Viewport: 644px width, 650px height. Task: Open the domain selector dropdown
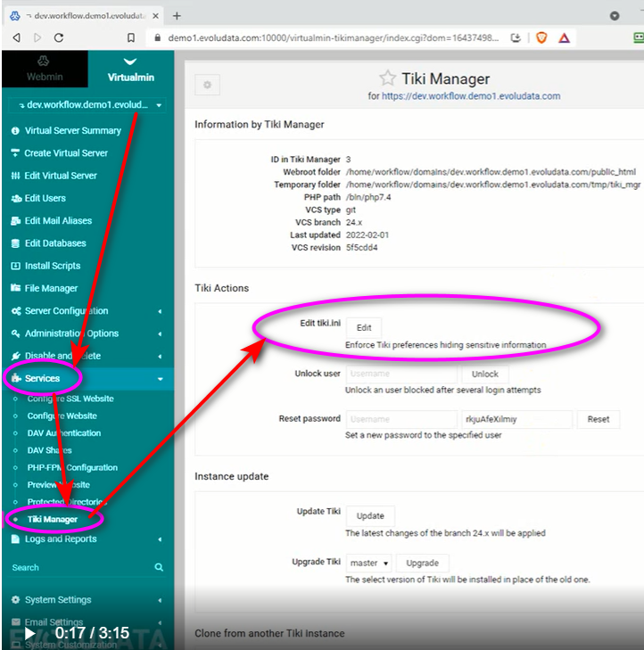pyautogui.click(x=87, y=105)
